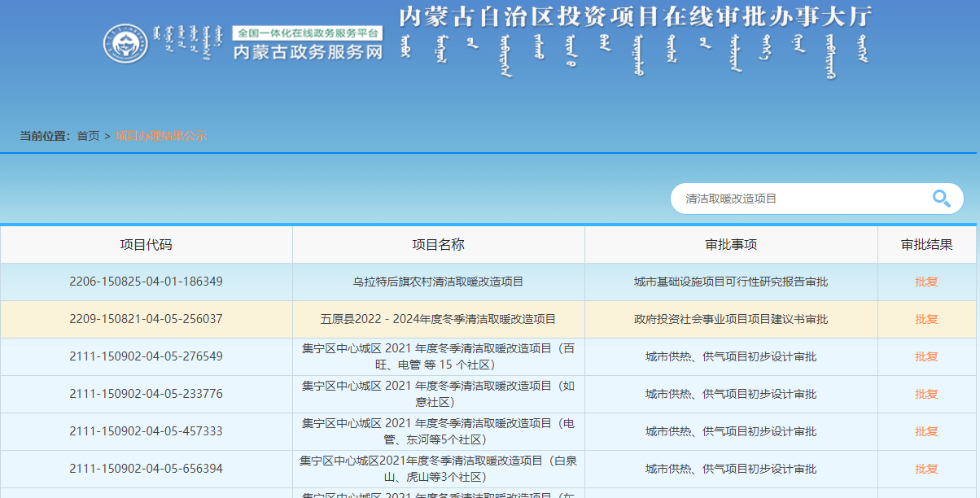
Task: Click the 乌拉特后旗农村清洁取暖改造项目 project name
Action: pos(438,281)
